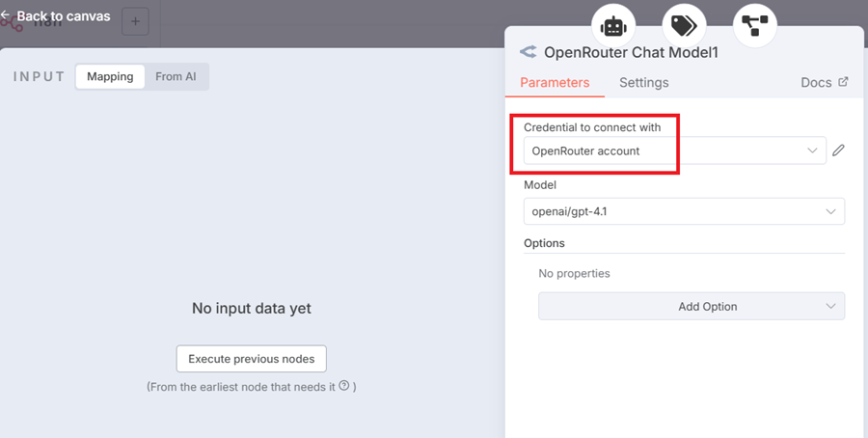Image resolution: width=868 pixels, height=438 pixels.
Task: Open the Docs link
Action: click(824, 82)
